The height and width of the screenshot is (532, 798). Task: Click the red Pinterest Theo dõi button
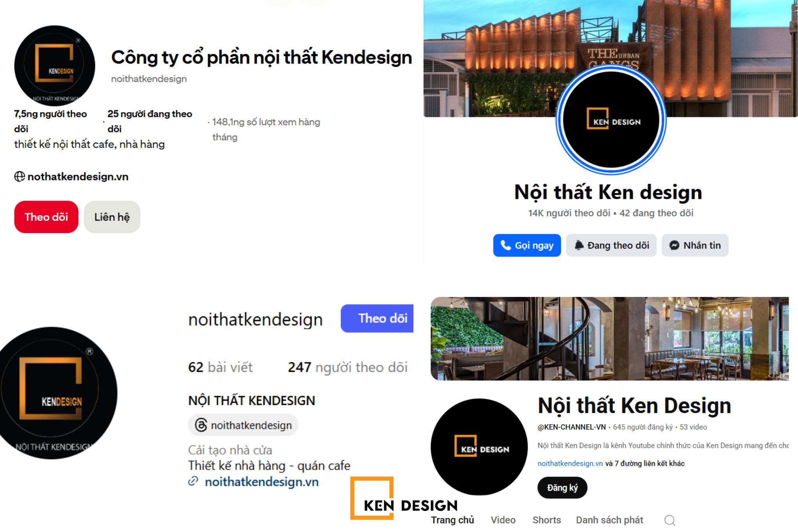[46, 217]
